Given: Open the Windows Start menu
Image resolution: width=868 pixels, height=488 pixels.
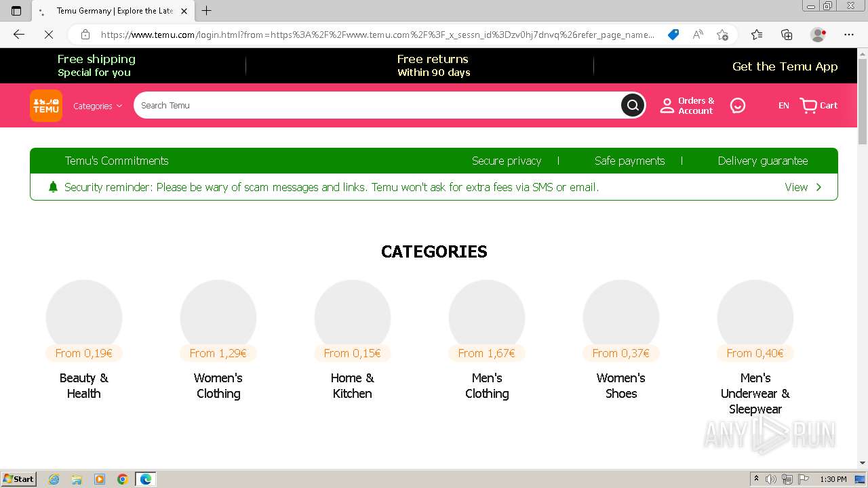Looking at the screenshot, I should coord(19,479).
